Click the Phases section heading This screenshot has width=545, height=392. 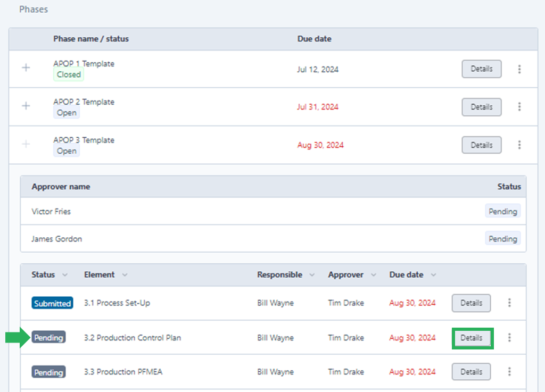point(34,10)
